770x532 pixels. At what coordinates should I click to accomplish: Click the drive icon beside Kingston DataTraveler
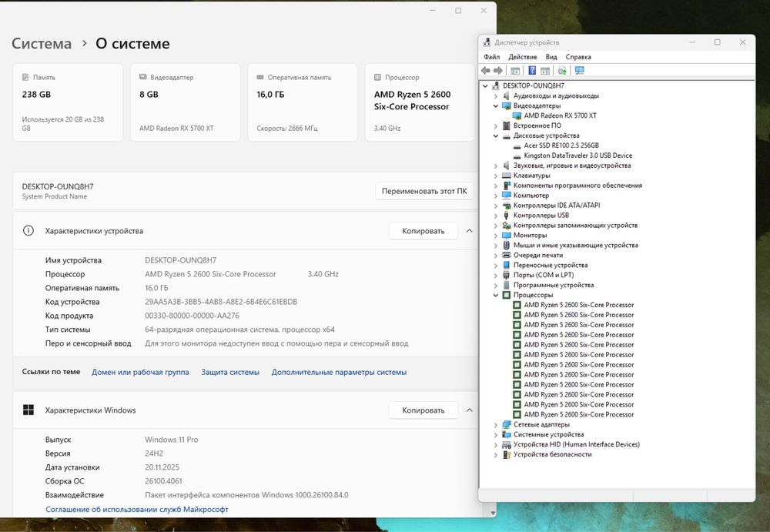click(x=517, y=156)
